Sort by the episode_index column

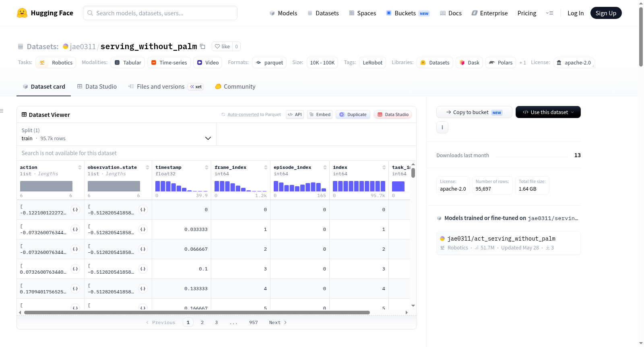click(325, 167)
